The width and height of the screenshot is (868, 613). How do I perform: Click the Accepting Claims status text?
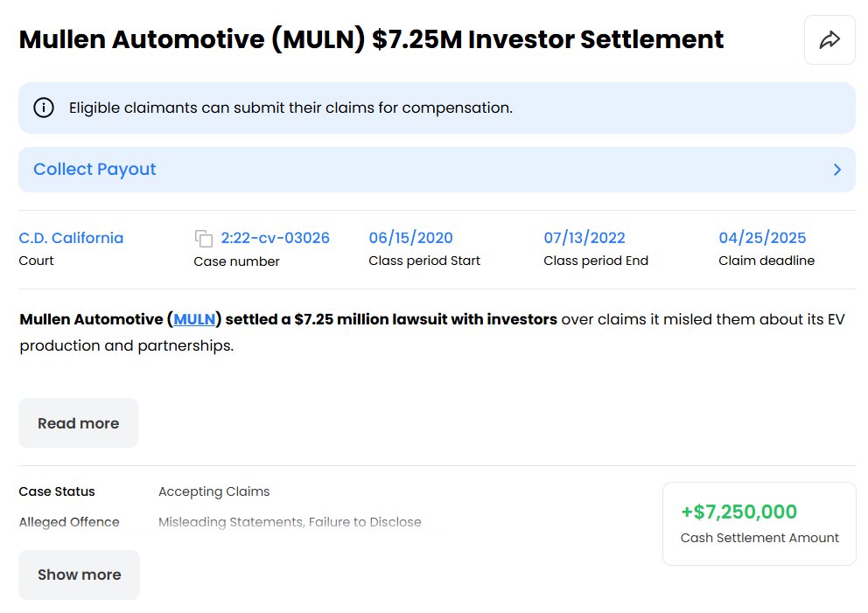214,491
